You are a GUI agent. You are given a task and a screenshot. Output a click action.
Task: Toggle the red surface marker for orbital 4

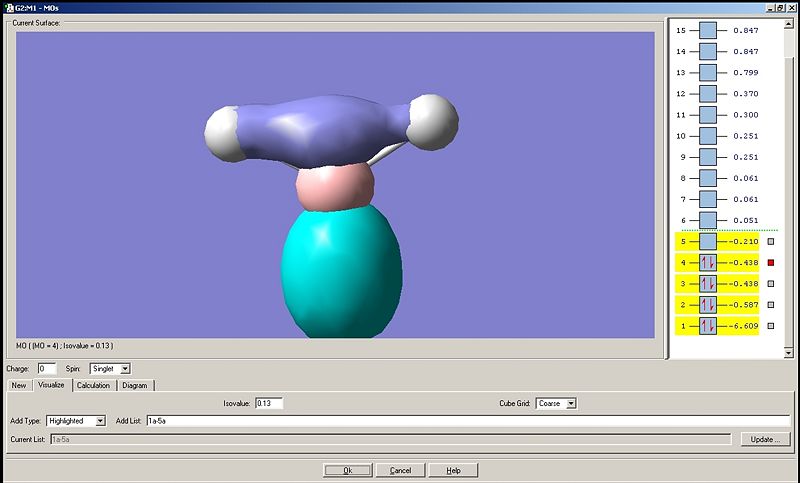click(x=771, y=263)
